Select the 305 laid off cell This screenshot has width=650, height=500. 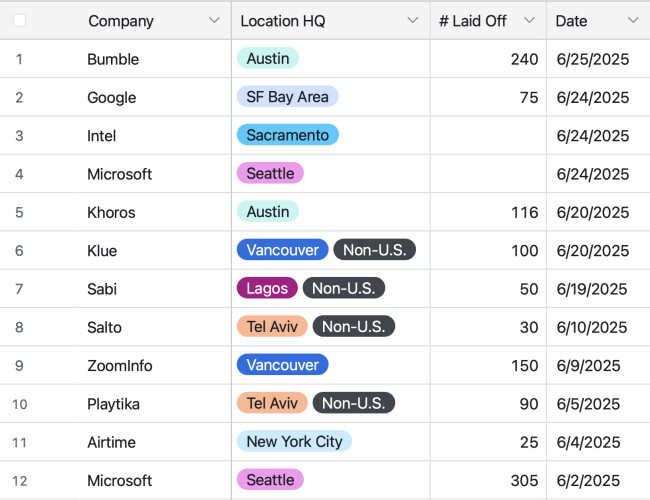pyautogui.click(x=524, y=480)
